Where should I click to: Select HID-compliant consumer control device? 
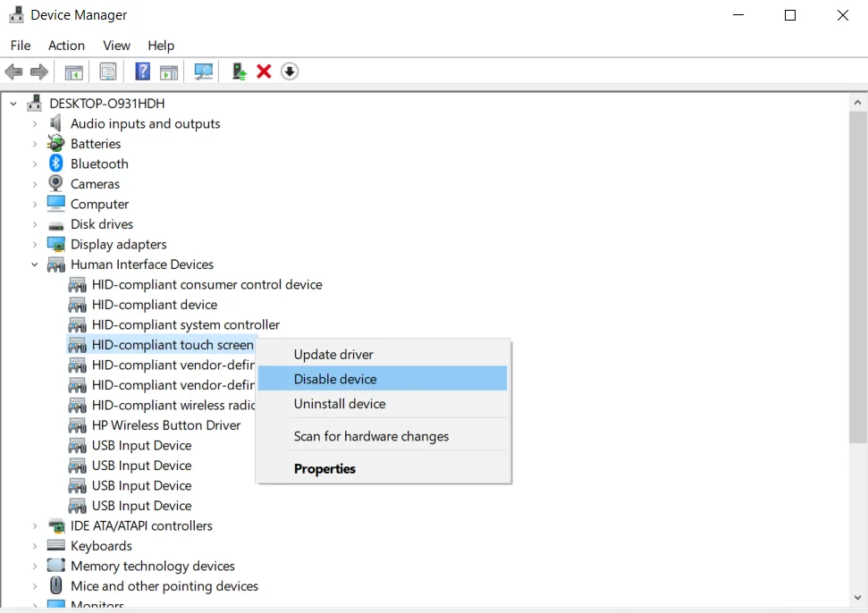tap(207, 284)
